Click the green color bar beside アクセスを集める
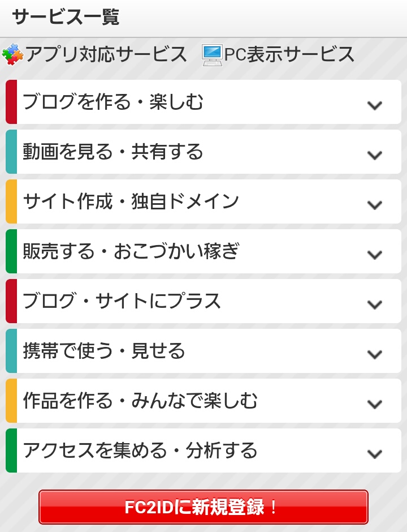 tap(11, 451)
